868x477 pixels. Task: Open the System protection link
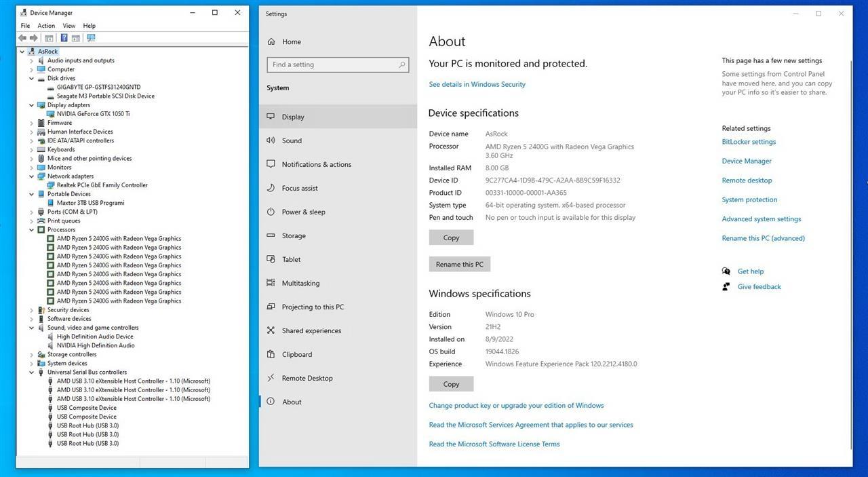tap(749, 199)
